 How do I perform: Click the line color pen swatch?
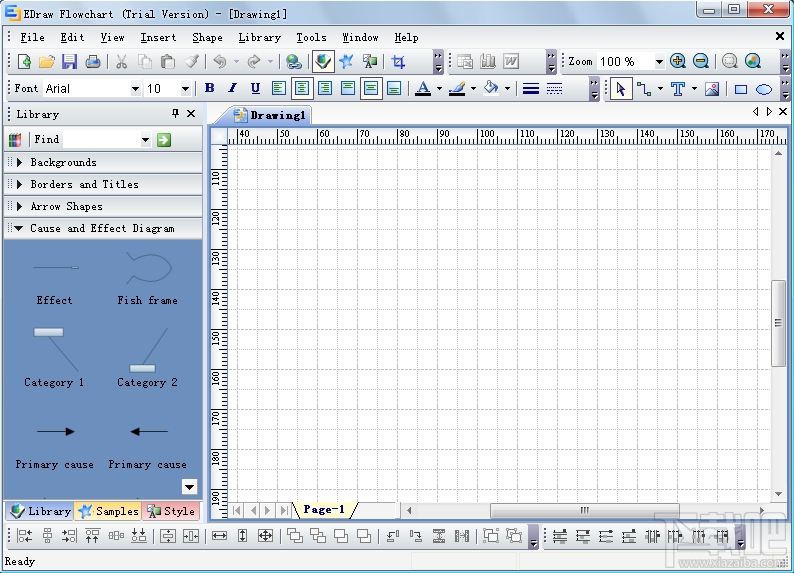457,89
